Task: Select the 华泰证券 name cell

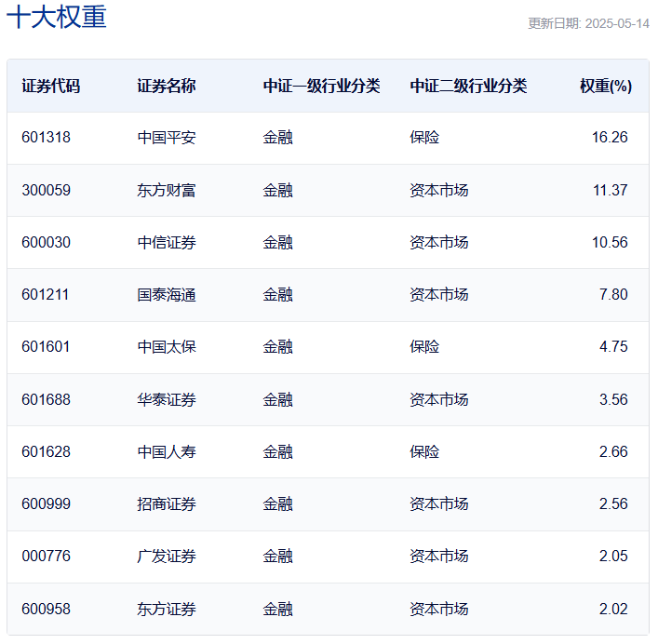Action: click(167, 400)
